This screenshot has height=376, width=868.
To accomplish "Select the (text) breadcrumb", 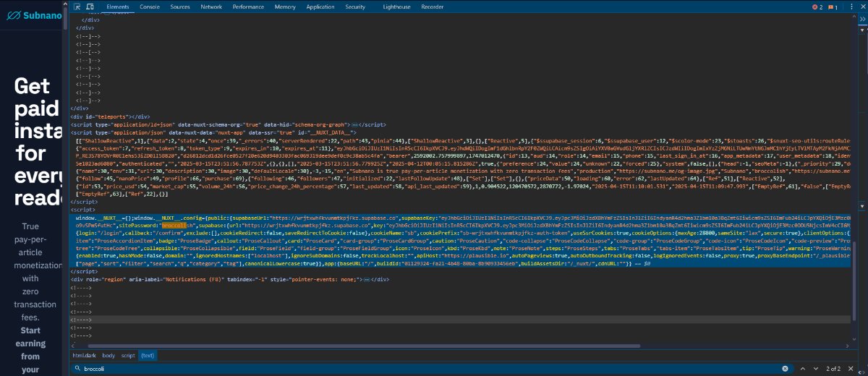I will click(x=147, y=356).
